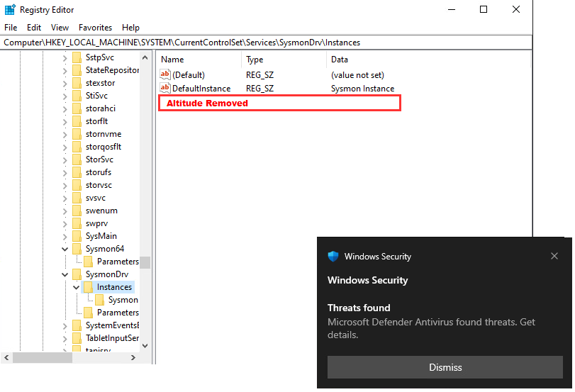Dismiss the Windows Security notification
This screenshot has width=575, height=392.
pos(445,367)
